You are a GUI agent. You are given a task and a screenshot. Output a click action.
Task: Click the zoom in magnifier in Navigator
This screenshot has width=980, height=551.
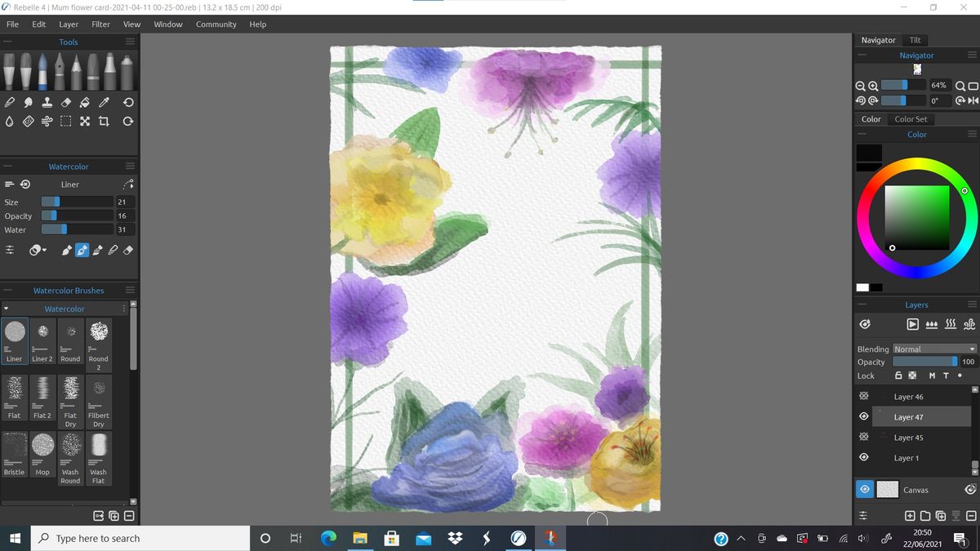(x=873, y=86)
